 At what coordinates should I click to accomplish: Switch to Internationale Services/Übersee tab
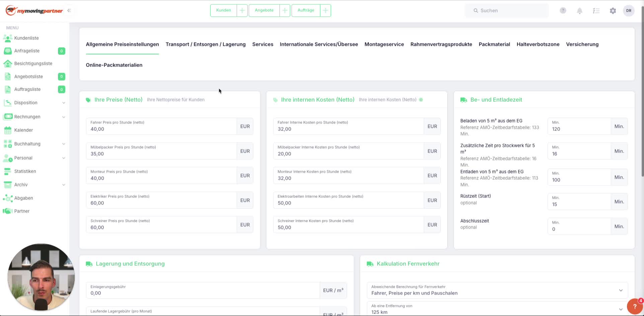[319, 44]
